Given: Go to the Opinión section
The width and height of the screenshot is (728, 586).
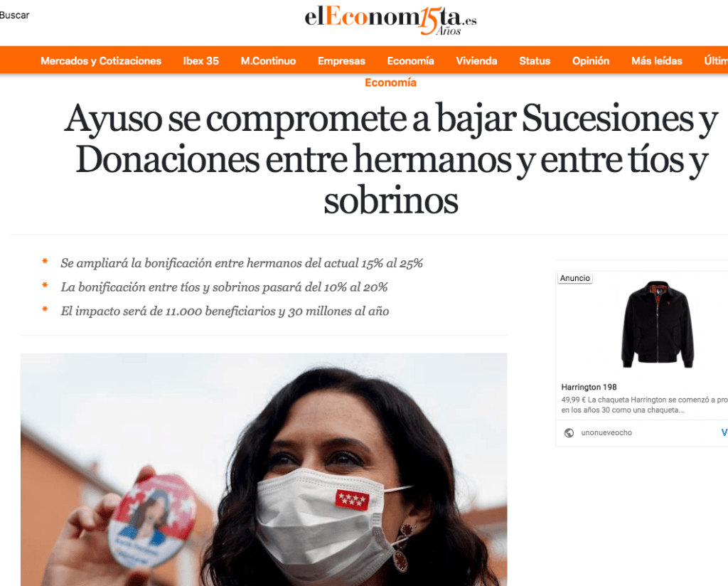Looking at the screenshot, I should 591,61.
